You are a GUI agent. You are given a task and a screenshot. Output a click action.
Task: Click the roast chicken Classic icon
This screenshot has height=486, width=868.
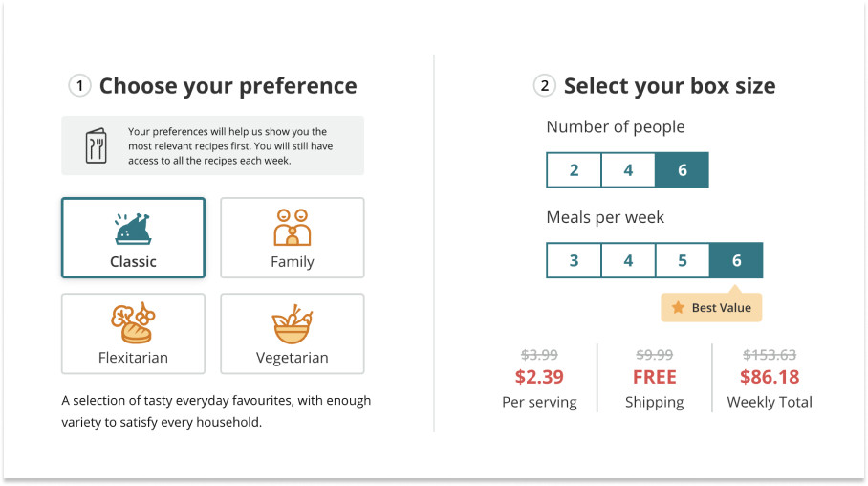pos(133,229)
